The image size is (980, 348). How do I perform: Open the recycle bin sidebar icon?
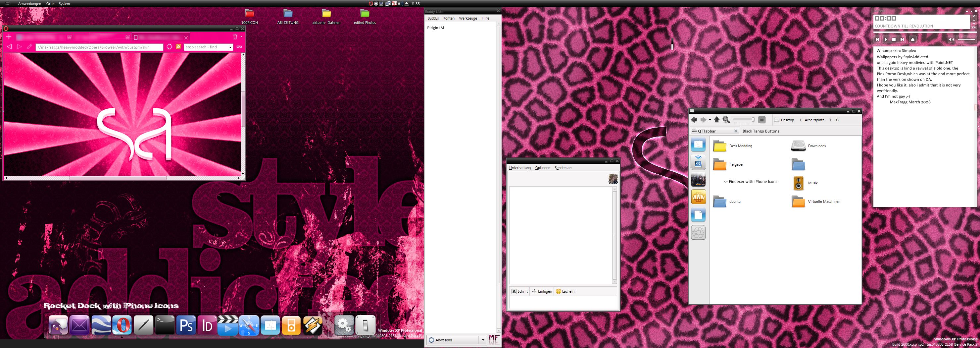coord(698,232)
